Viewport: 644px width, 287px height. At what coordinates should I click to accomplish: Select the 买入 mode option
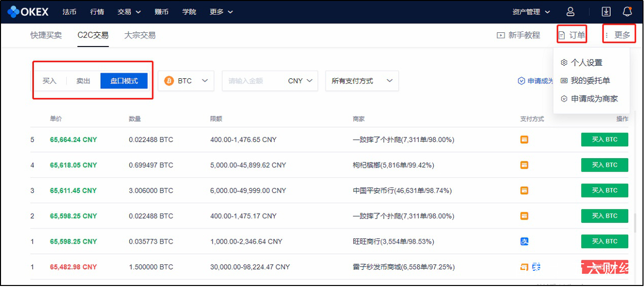click(50, 81)
